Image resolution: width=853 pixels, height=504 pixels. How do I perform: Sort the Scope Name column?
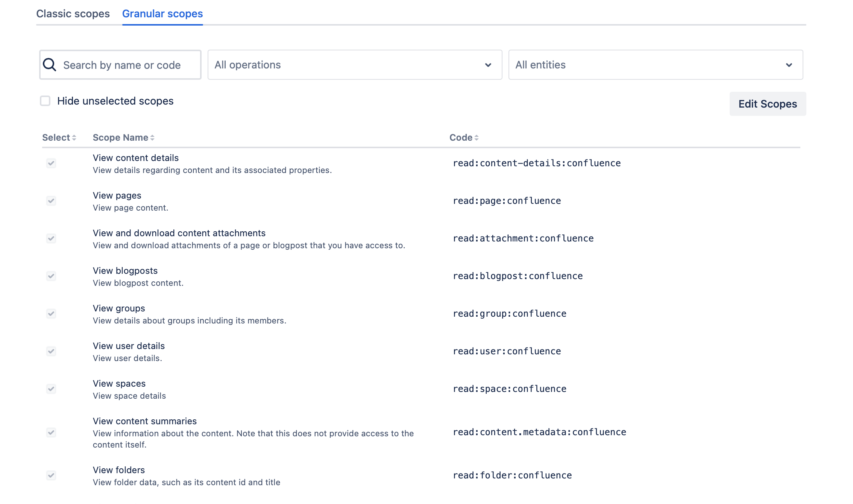[x=152, y=138]
